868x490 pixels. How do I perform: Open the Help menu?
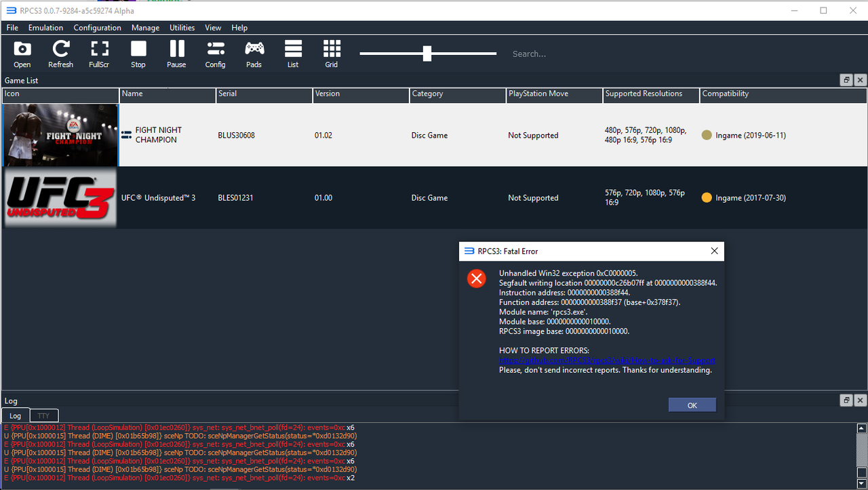coord(239,28)
